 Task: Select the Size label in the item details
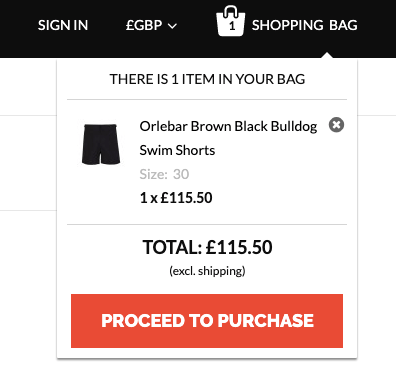tap(153, 174)
